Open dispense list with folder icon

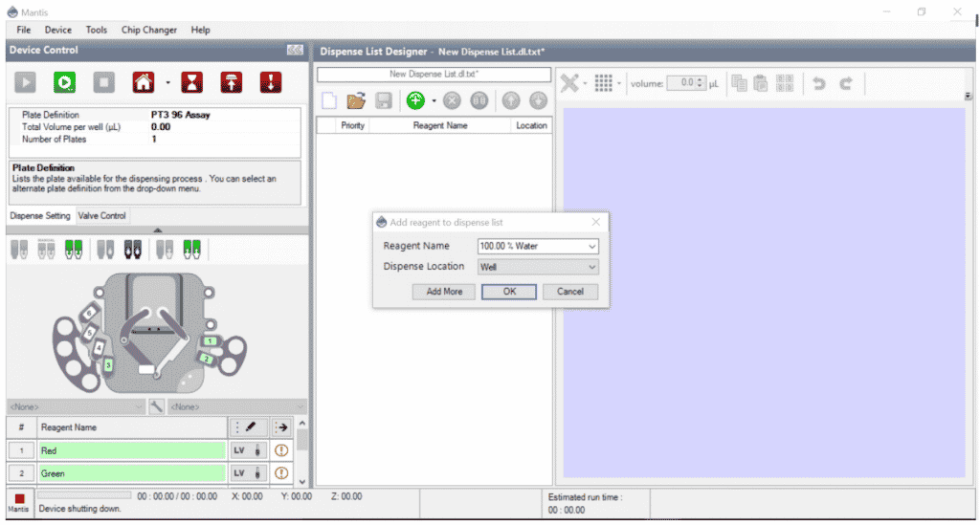(356, 100)
